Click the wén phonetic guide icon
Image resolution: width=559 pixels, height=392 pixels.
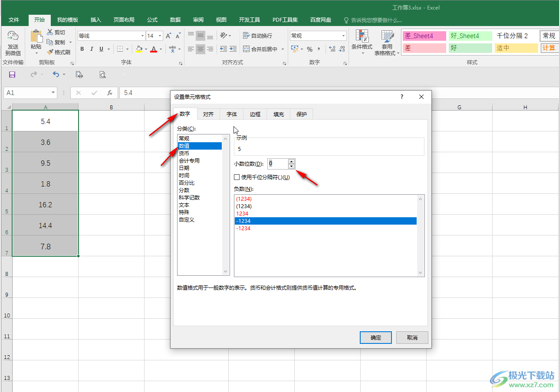click(x=172, y=49)
